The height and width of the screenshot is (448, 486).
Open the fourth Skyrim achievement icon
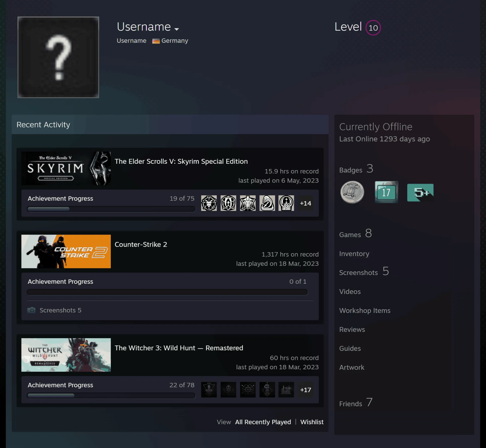(267, 203)
